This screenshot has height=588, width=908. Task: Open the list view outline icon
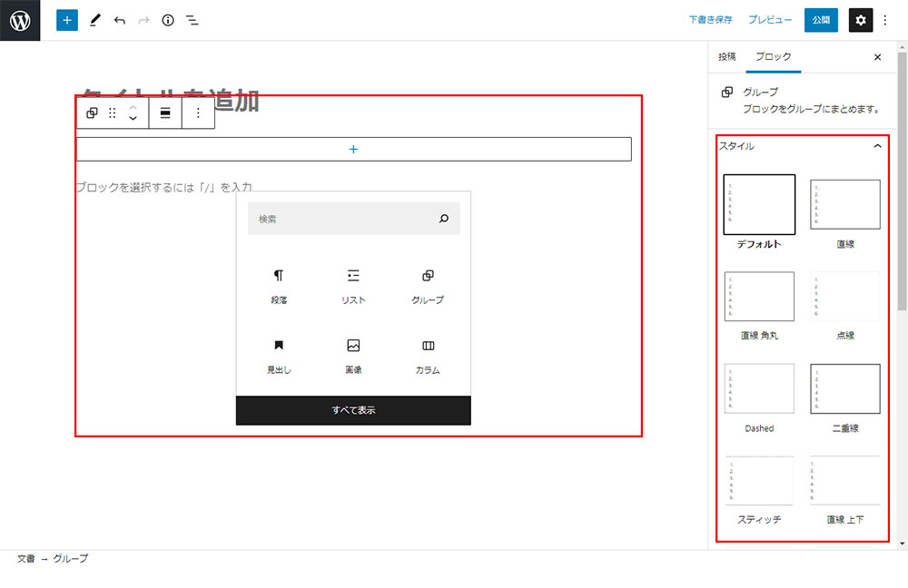[x=192, y=20]
